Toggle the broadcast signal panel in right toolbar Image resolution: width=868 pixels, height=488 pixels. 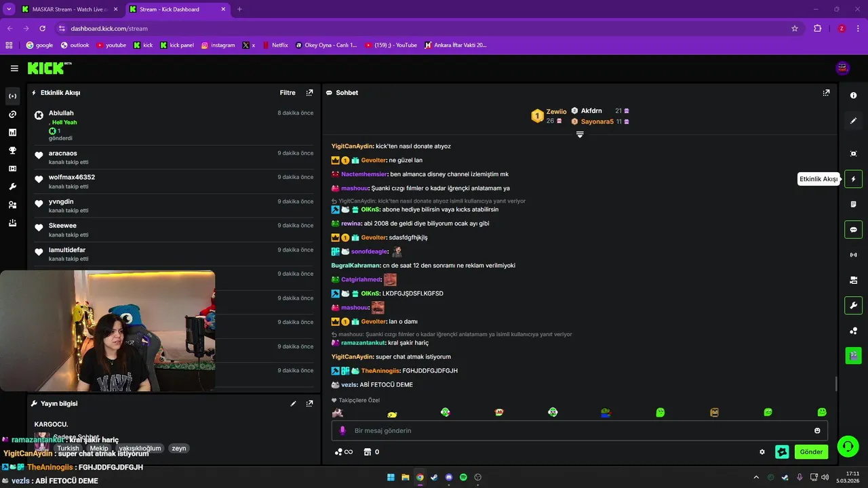click(x=853, y=255)
